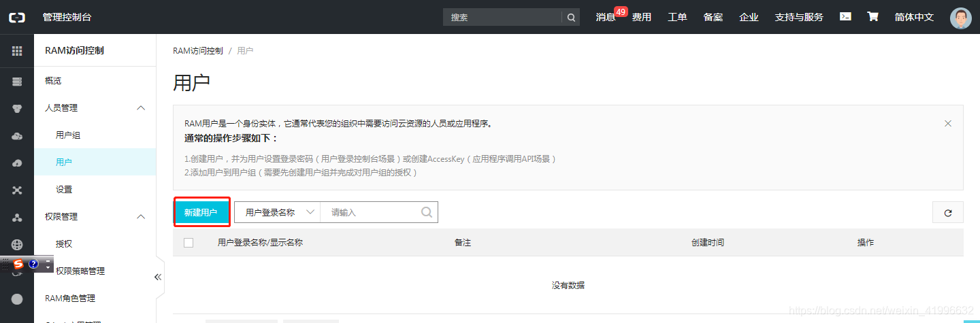Click the 创建时间 column header
Viewport: 980px width, 323px height.
[708, 242]
